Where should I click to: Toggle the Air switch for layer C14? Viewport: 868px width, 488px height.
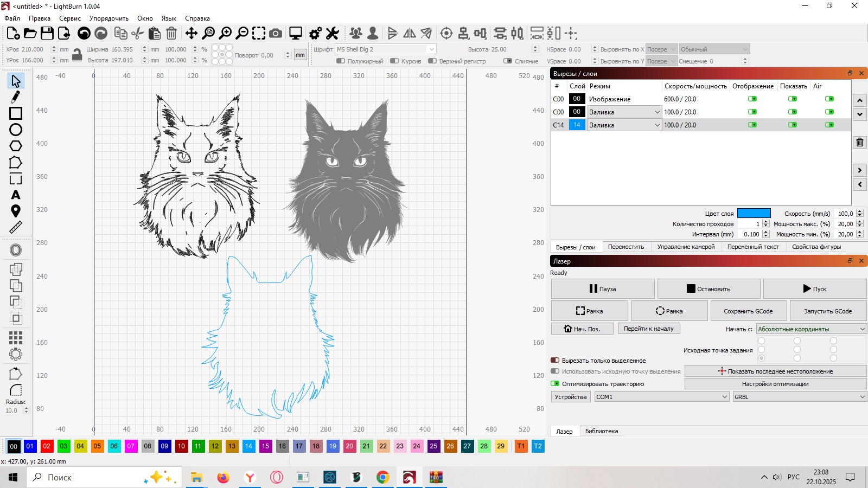(x=829, y=125)
